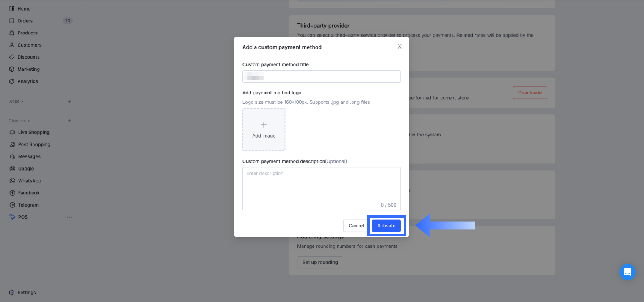
Task: Click the Activate button
Action: (386, 226)
